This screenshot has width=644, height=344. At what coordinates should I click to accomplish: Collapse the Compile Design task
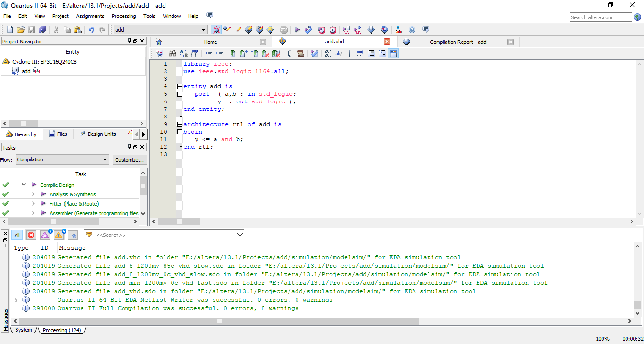tap(24, 185)
